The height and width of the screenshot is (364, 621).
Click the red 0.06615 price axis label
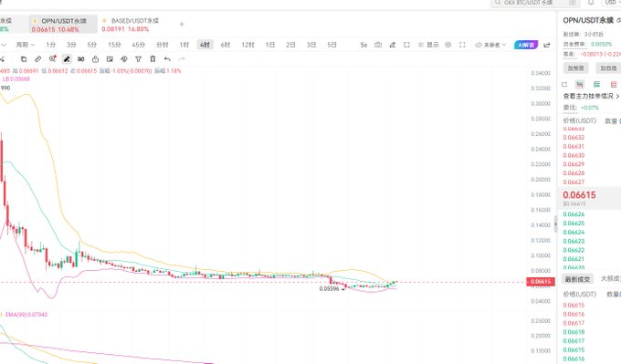pos(541,282)
